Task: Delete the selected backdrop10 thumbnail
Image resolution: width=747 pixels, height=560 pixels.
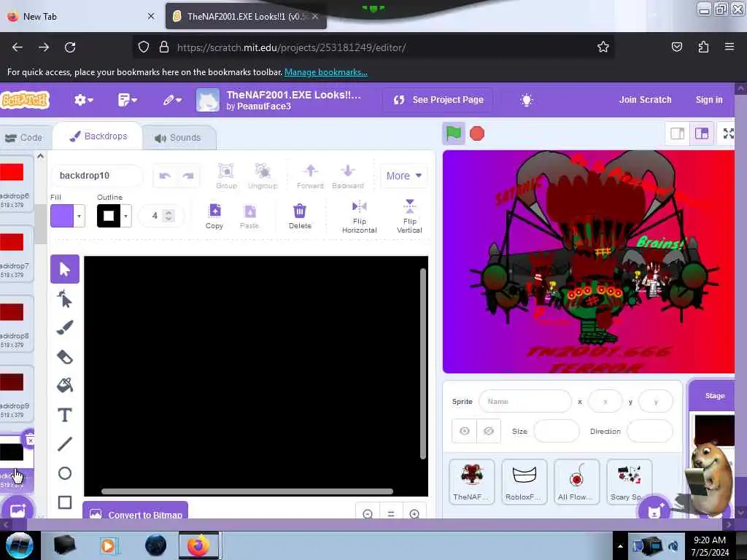Action: click(29, 440)
